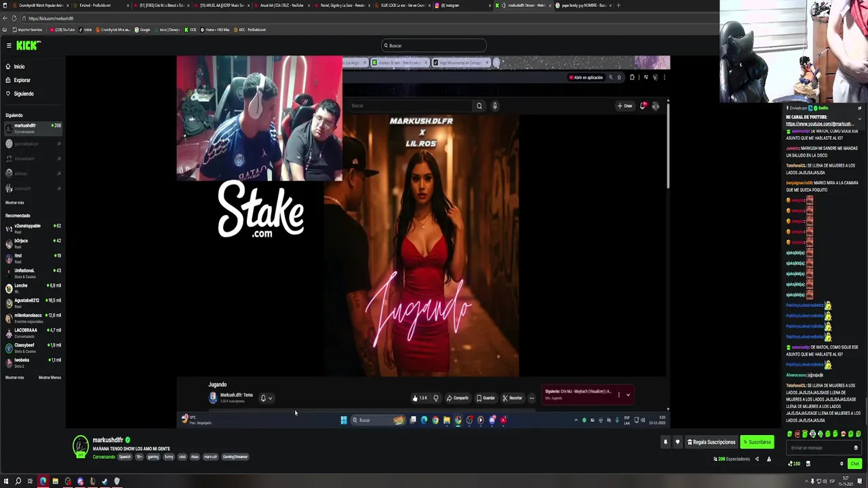Expand the pinned message chevron
868x488 pixels.
859,119
